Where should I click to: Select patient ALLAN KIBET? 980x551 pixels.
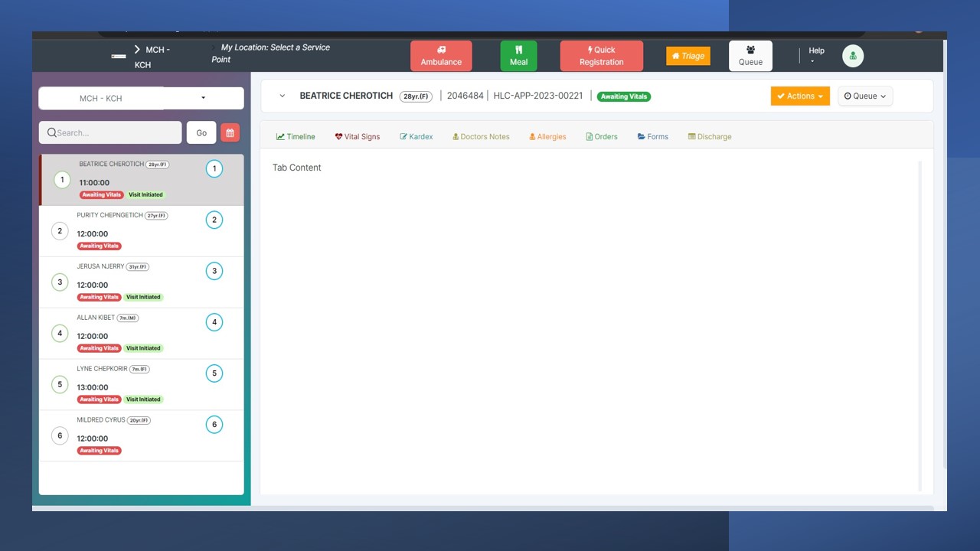coord(142,334)
